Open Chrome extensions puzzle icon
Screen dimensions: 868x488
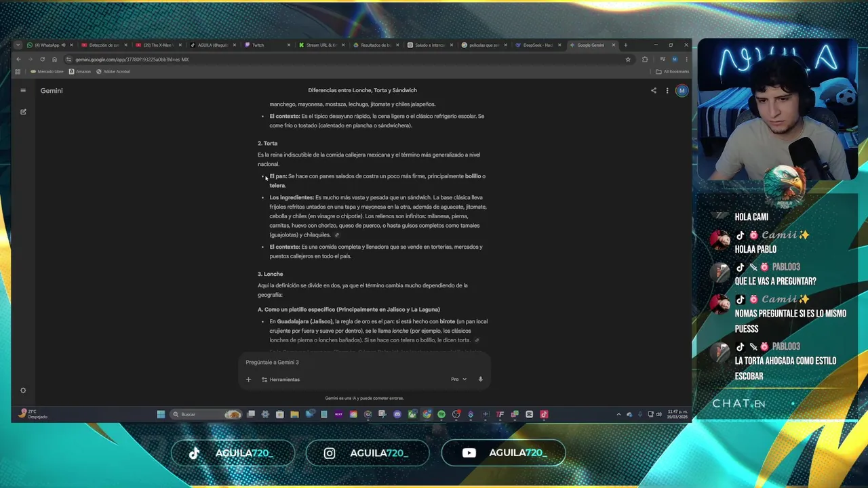[645, 59]
